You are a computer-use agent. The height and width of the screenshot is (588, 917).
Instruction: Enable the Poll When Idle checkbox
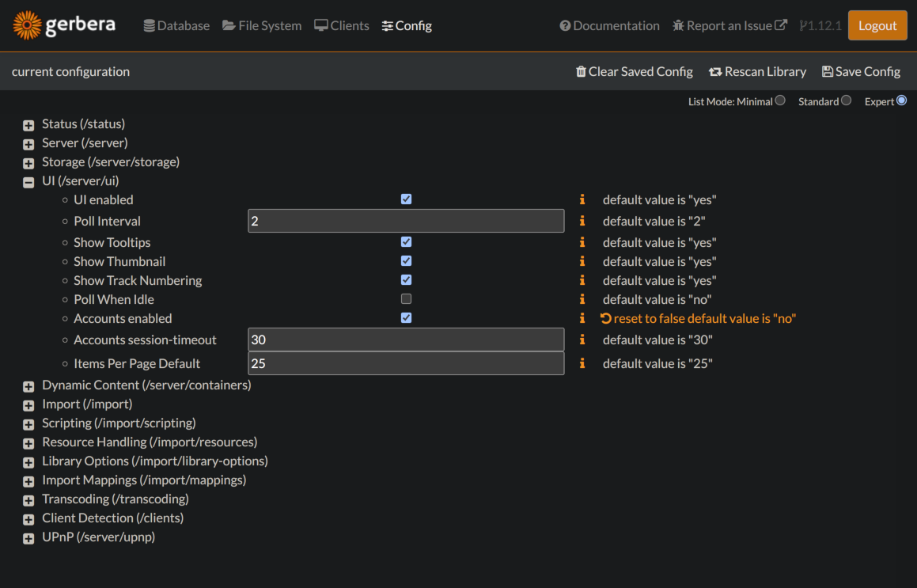click(x=406, y=299)
